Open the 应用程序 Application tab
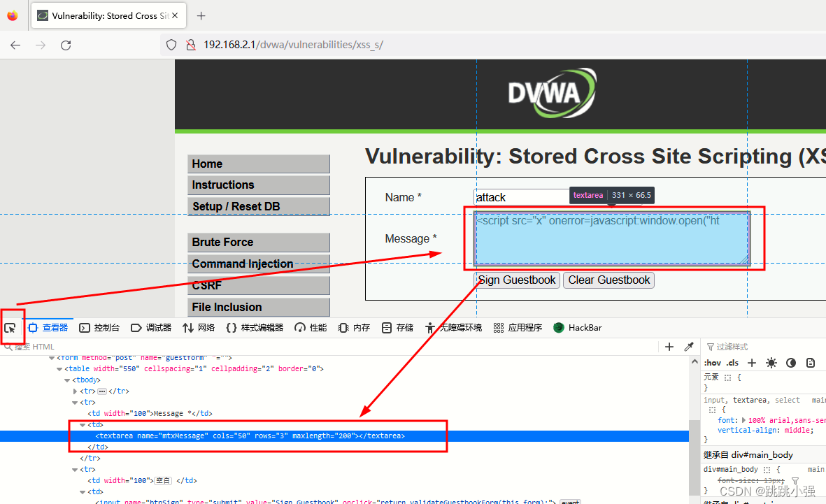Image resolution: width=826 pixels, height=504 pixels. click(518, 328)
